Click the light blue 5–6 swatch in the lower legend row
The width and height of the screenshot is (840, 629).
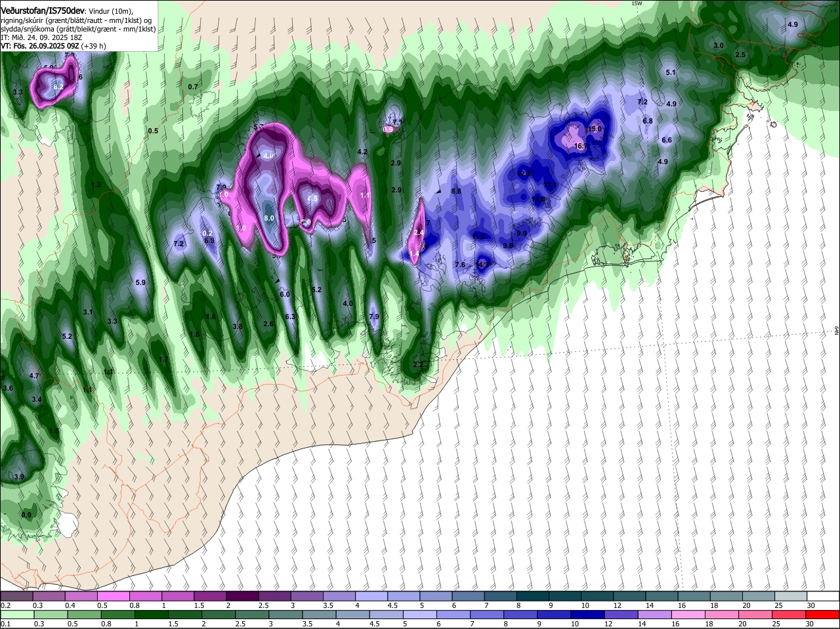click(x=420, y=615)
